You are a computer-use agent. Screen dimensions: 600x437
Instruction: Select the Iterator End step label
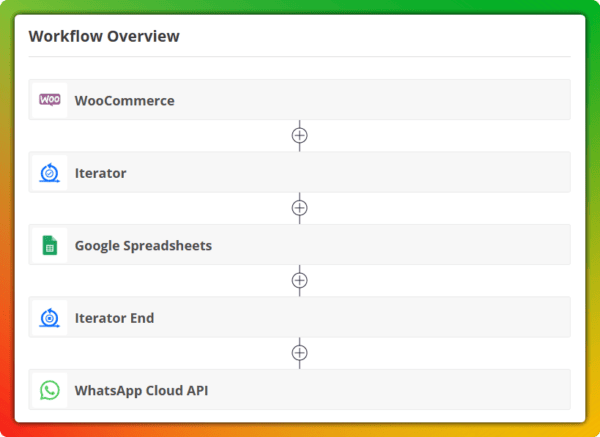click(x=114, y=318)
